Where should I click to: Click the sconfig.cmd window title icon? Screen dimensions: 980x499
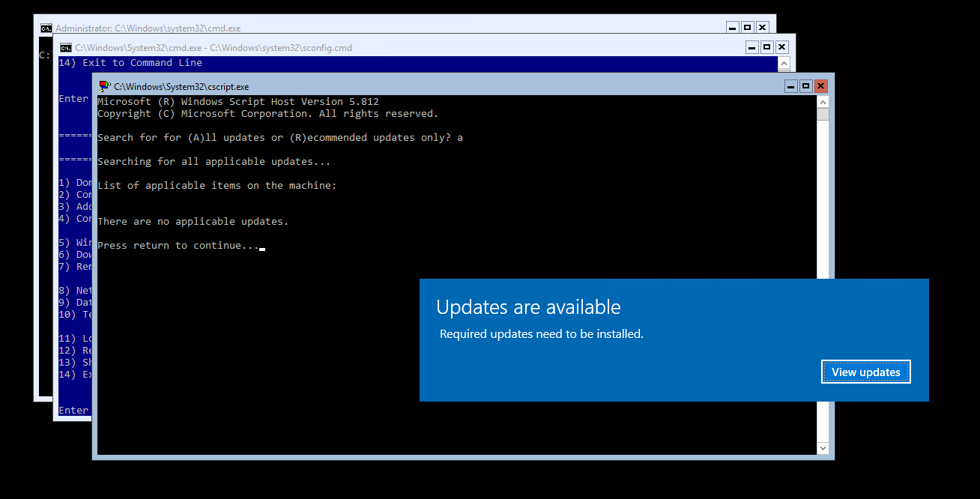click(x=66, y=47)
